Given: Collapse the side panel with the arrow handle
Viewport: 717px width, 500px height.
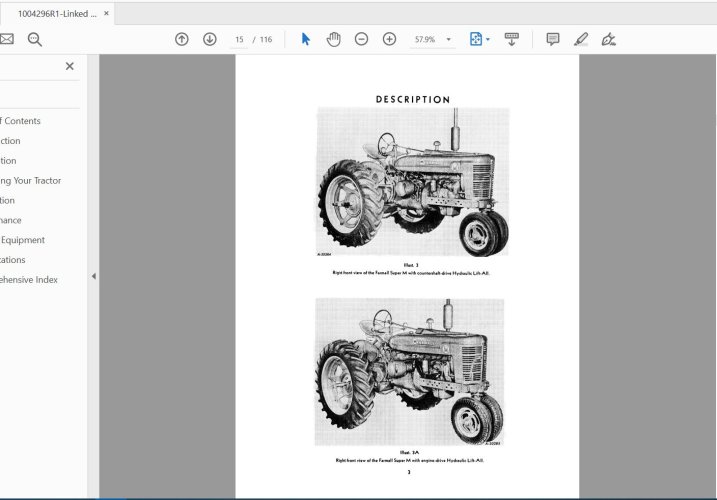Looking at the screenshot, I should pyautogui.click(x=93, y=276).
